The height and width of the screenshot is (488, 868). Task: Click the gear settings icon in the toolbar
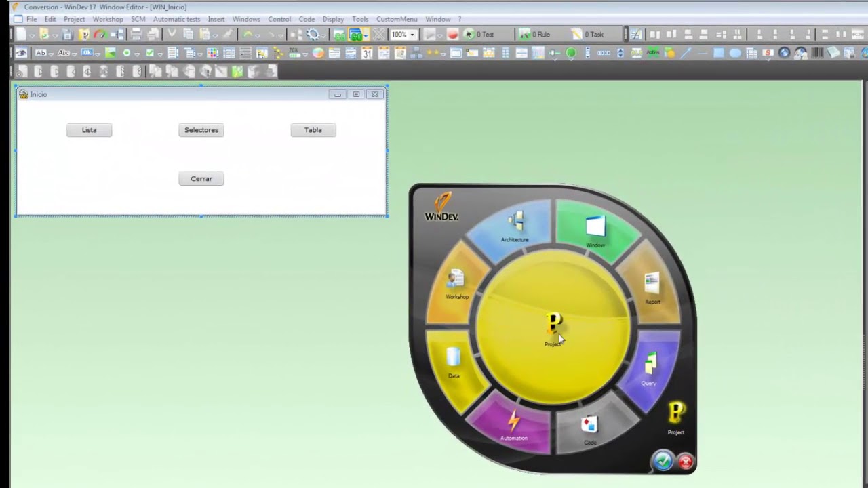point(313,34)
